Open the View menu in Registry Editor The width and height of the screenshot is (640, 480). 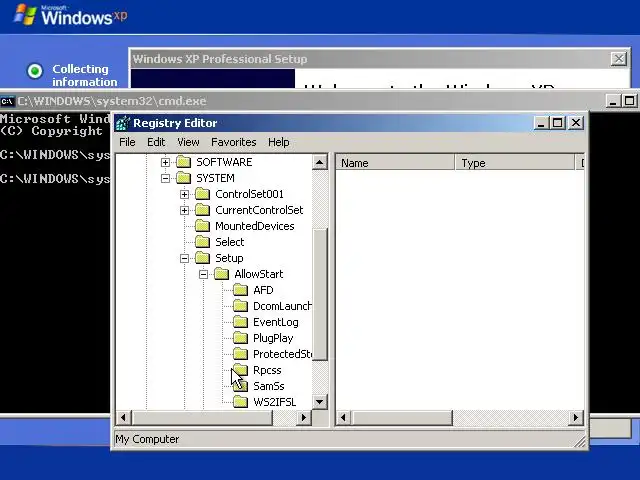coord(188,142)
